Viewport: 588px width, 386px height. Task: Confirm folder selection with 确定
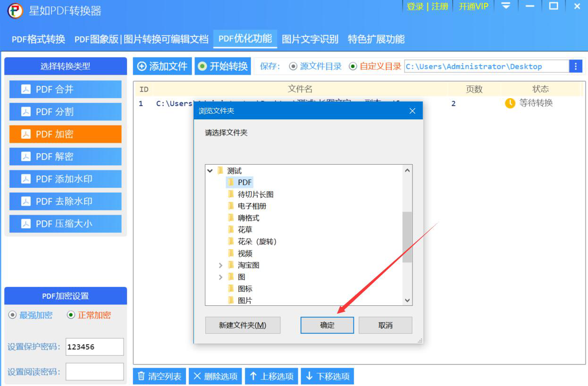click(327, 325)
